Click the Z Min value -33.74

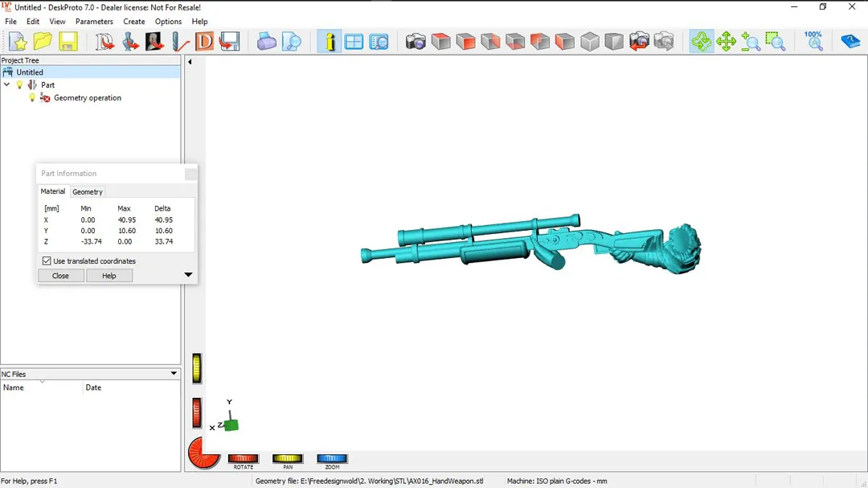pos(92,241)
